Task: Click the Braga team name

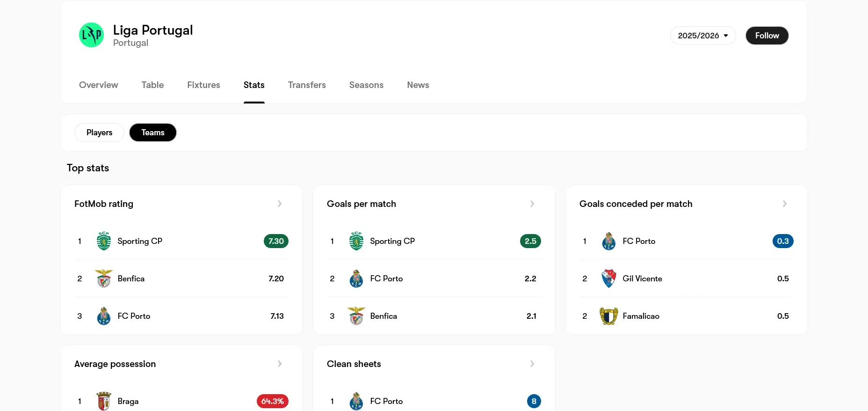Action: point(128,401)
